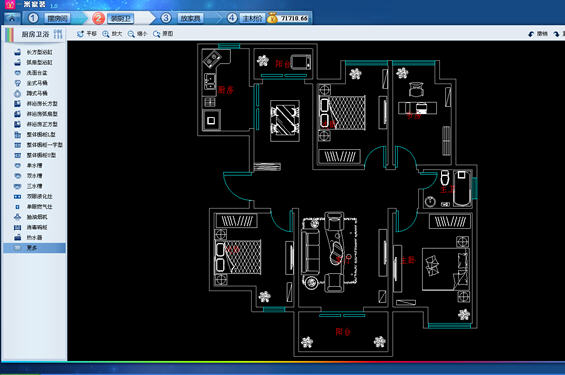Click the home icon button

pyautogui.click(x=12, y=18)
